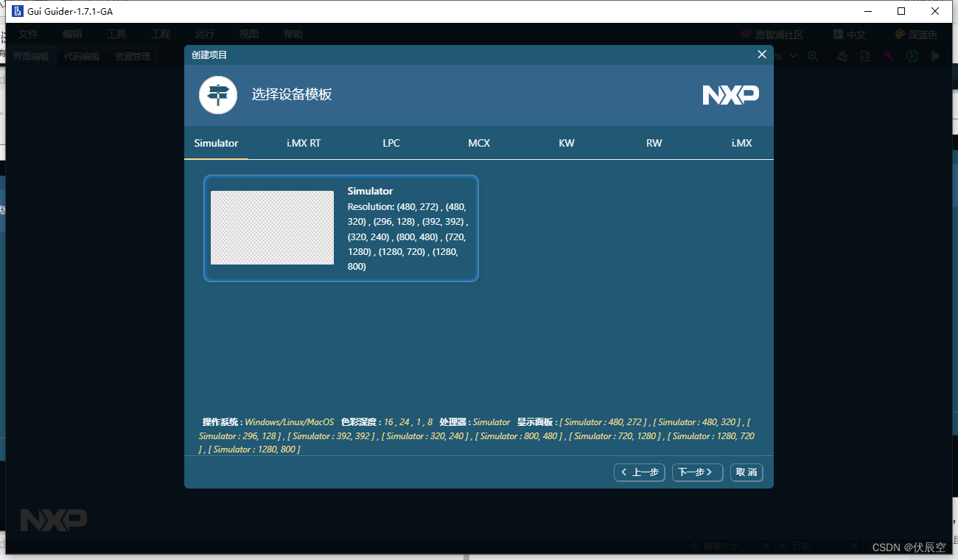The width and height of the screenshot is (958, 560).
Task: Select the Simulator template card
Action: (341, 228)
